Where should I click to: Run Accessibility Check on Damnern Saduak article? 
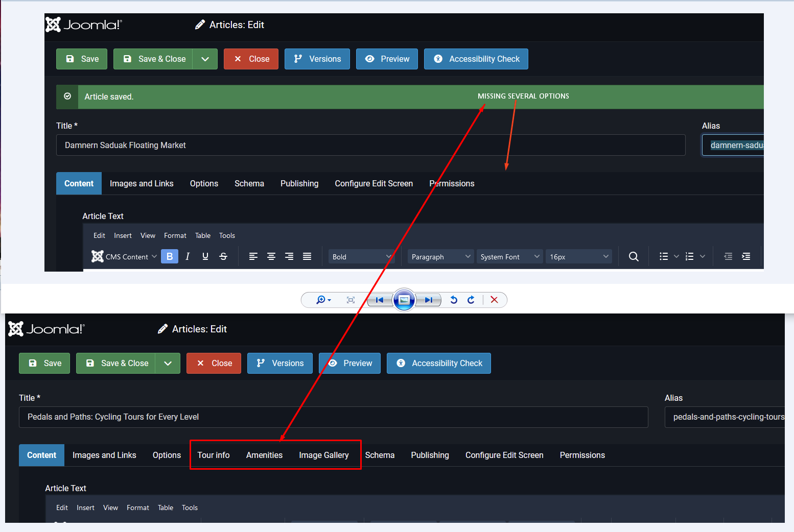coord(476,59)
